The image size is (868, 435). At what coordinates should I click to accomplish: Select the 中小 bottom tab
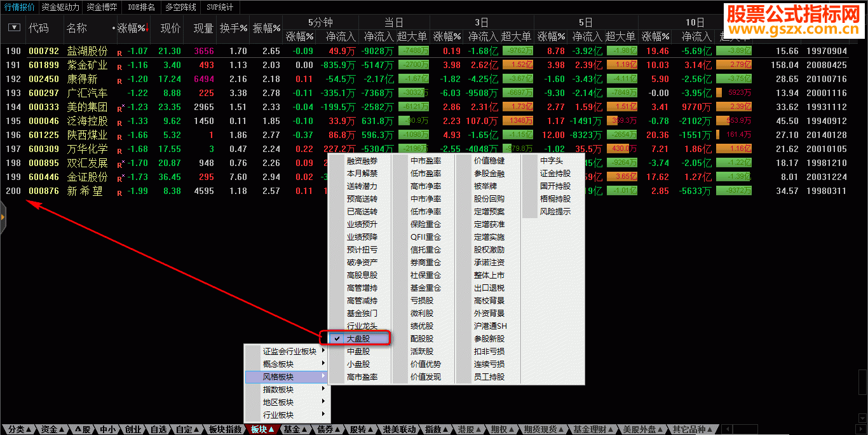tap(108, 429)
